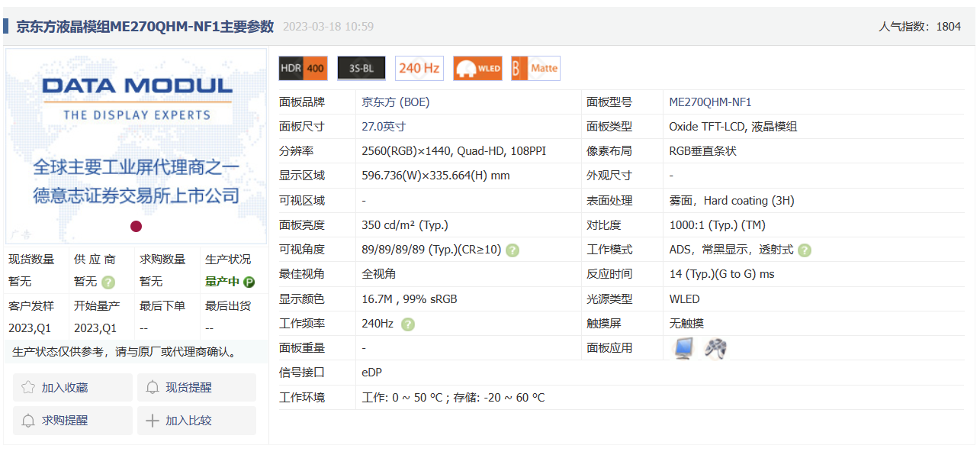Click the WLED 光源类型 value

pos(684,299)
